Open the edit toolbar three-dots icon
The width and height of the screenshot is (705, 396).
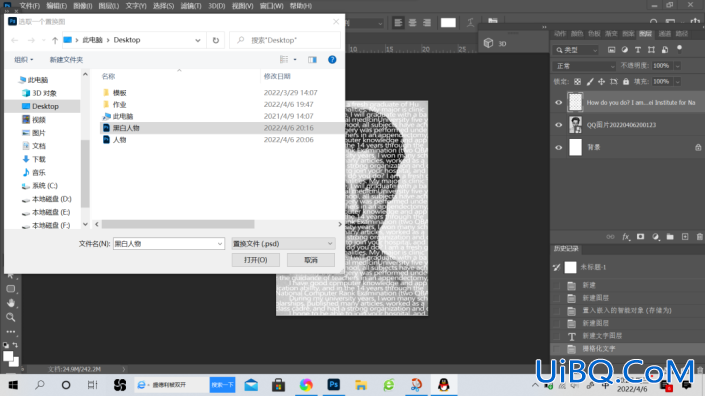tap(11, 332)
